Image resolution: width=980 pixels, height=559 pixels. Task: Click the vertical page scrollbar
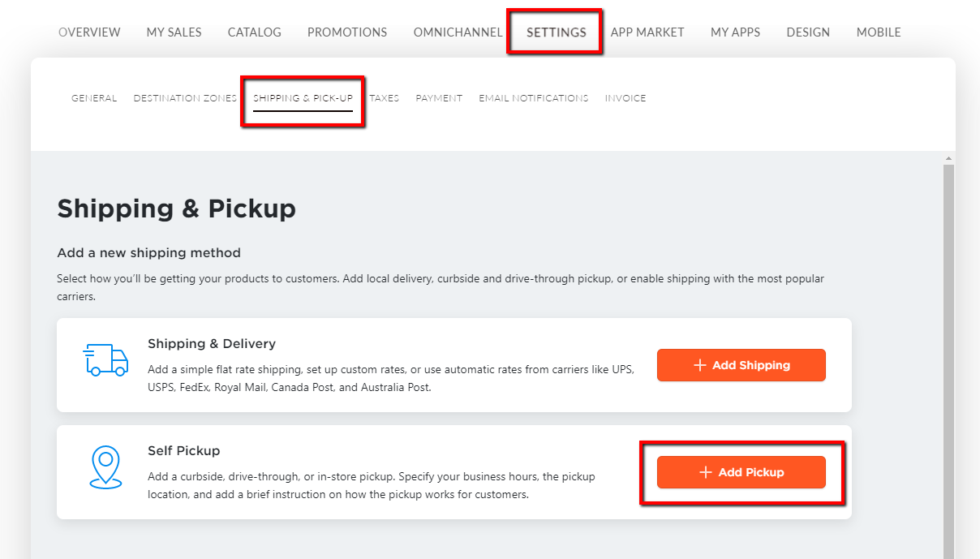click(x=948, y=357)
